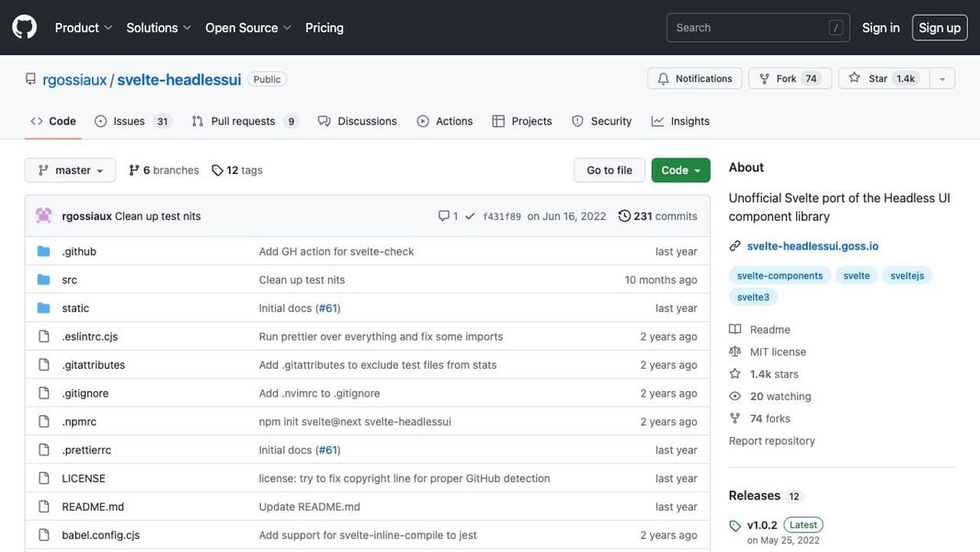Screen dimensions: 980x552
Task: Open the src folder
Action: pyautogui.click(x=69, y=280)
